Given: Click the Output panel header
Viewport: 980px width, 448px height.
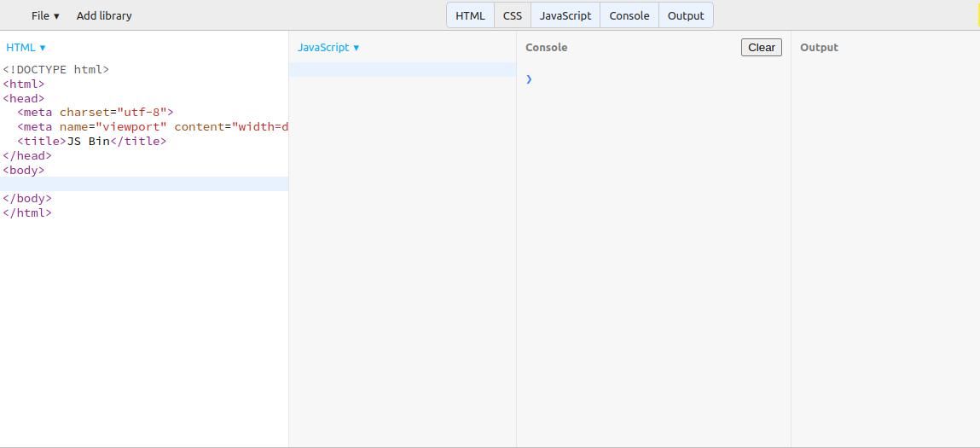Looking at the screenshot, I should tap(819, 48).
